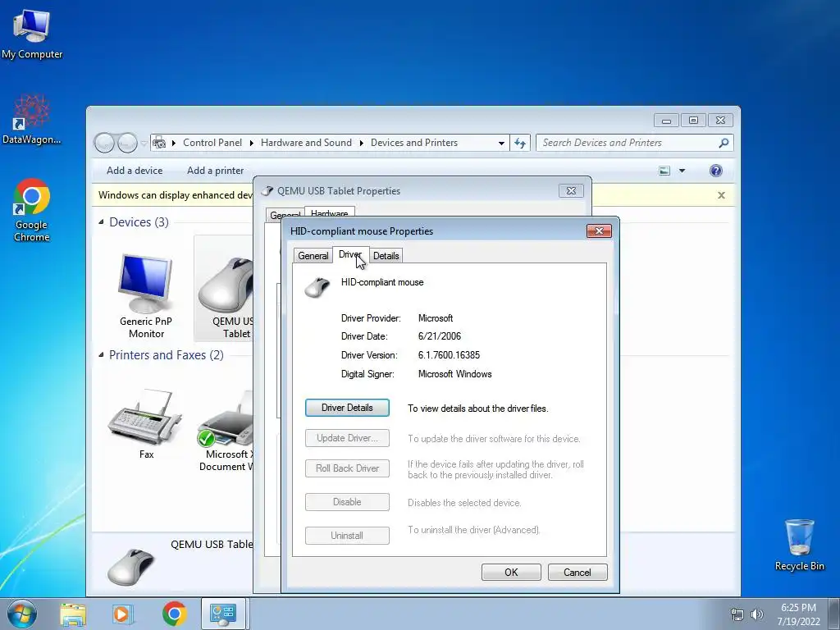
Task: Close the QEMU USB Tablet Properties window
Action: coord(571,190)
